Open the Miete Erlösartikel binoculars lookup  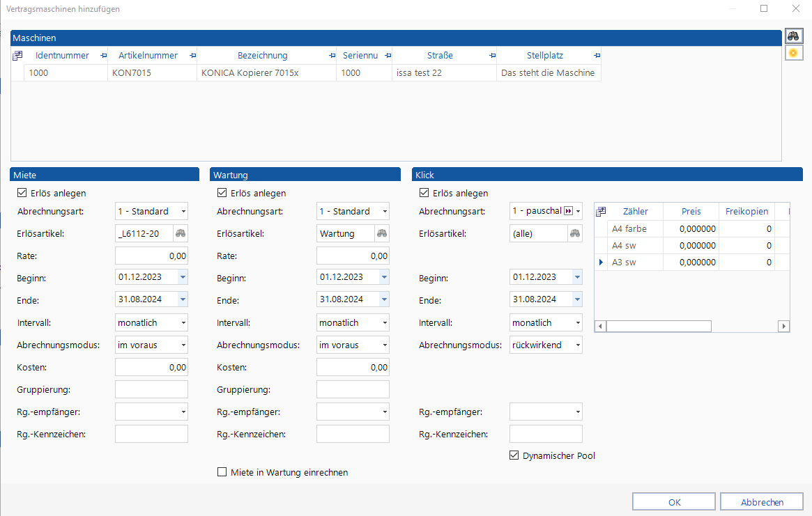pyautogui.click(x=181, y=233)
